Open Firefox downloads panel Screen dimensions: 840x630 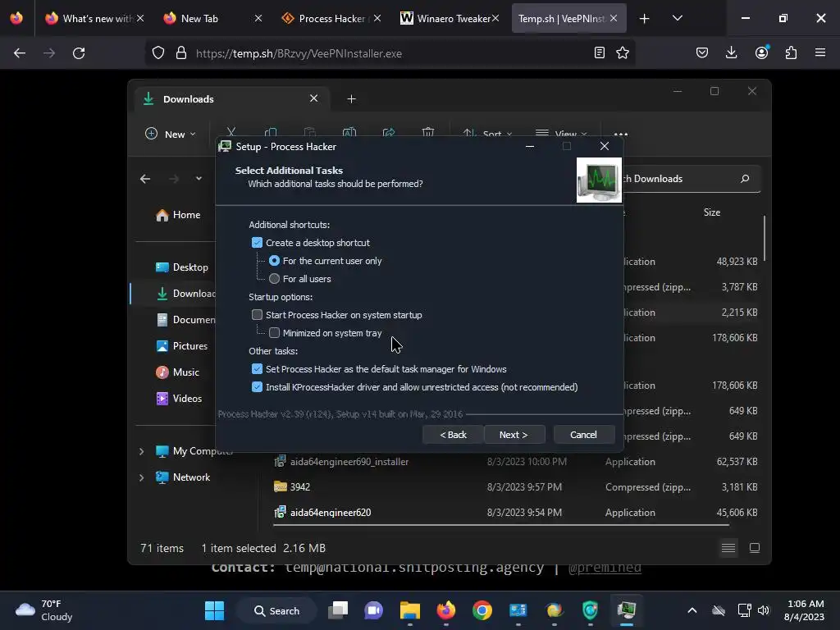click(731, 52)
